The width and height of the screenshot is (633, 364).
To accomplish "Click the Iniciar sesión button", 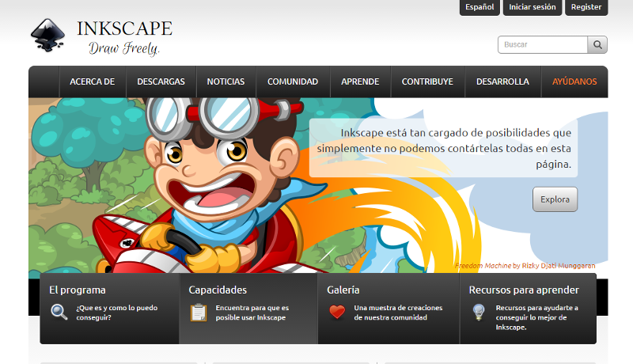I will pyautogui.click(x=533, y=7).
